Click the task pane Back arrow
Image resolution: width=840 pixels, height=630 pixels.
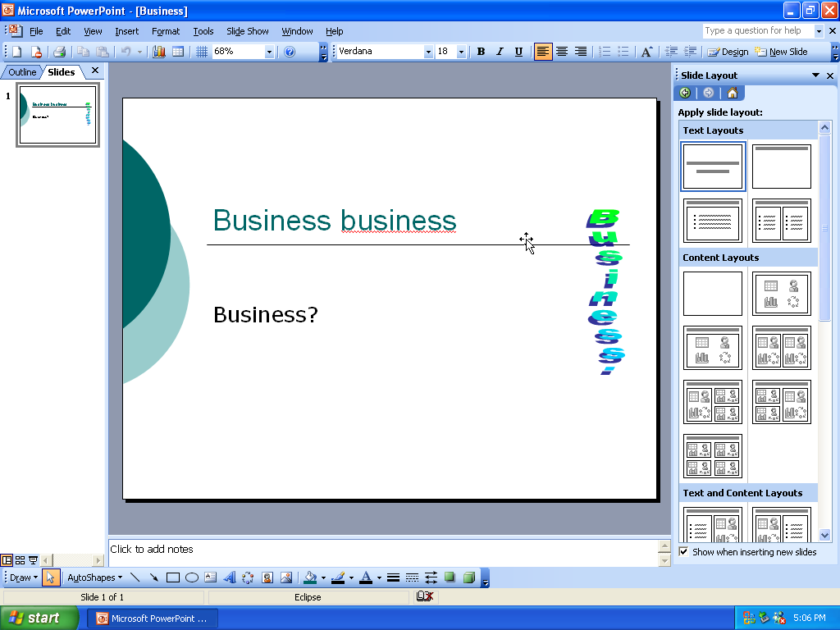coord(685,93)
